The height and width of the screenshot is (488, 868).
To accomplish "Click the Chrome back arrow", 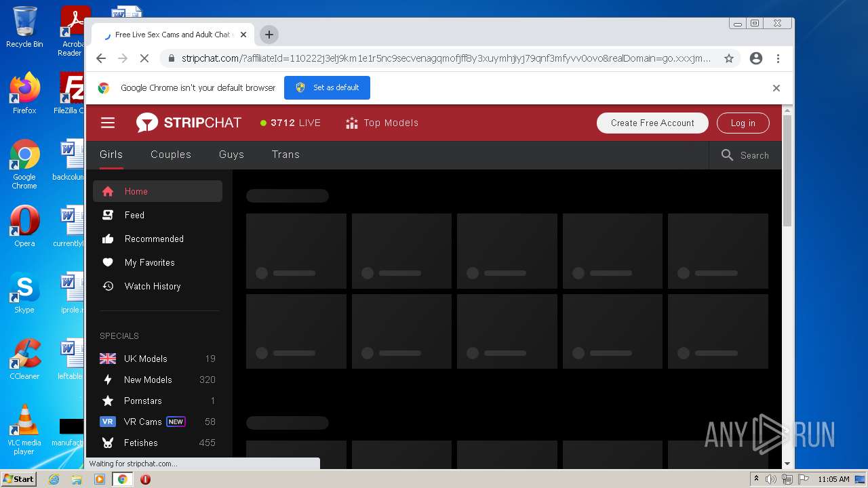I will [x=101, y=58].
